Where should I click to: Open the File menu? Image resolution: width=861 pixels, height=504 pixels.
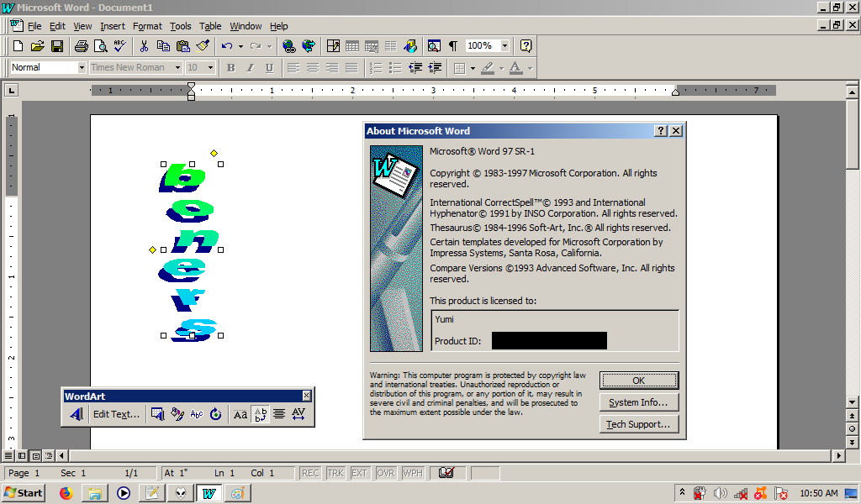34,26
